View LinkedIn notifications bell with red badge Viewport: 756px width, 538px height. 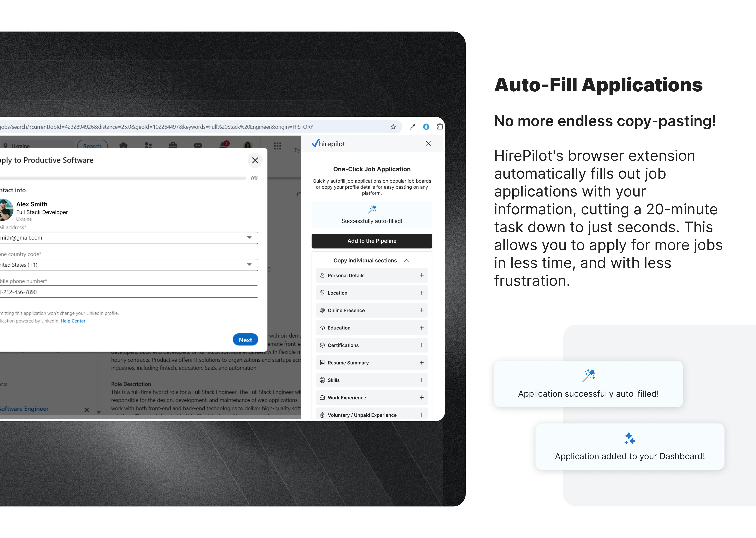click(224, 145)
